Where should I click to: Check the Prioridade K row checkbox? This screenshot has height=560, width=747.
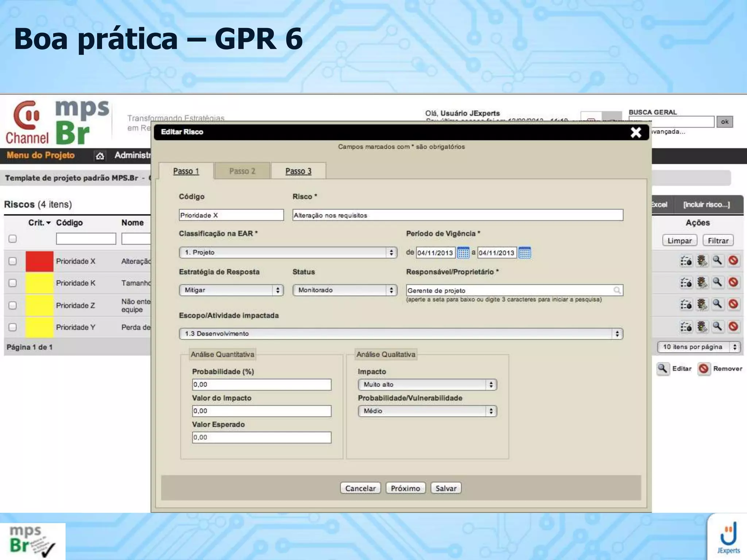[13, 283]
